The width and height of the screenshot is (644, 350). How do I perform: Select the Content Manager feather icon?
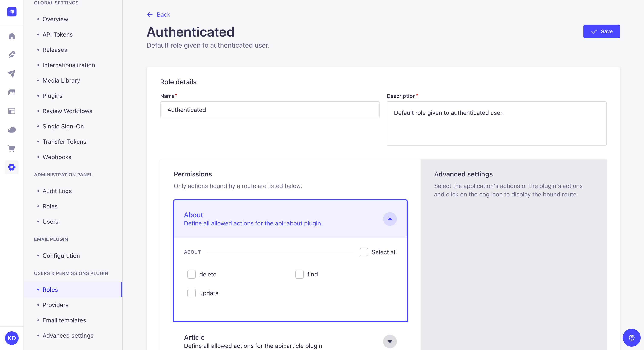tap(11, 55)
